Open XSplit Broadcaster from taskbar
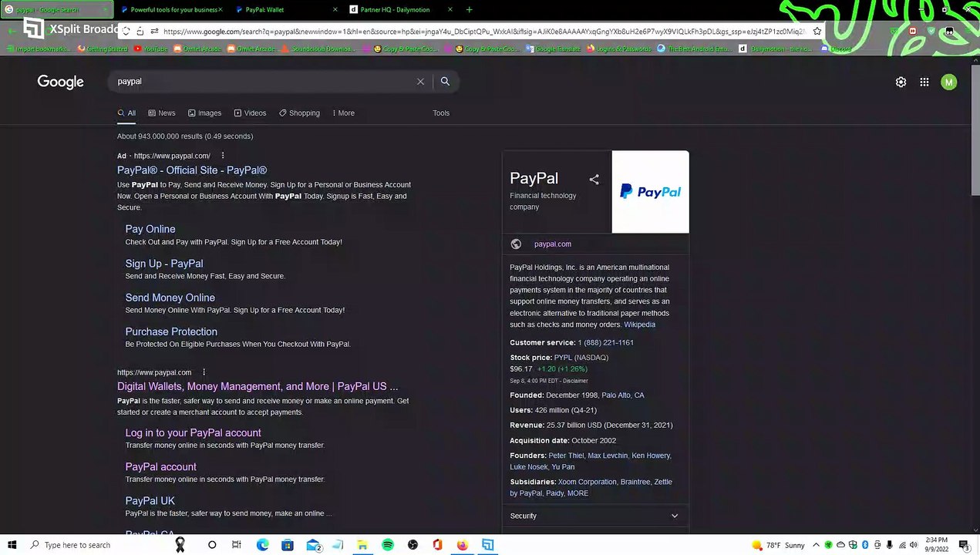This screenshot has height=555, width=980. [487, 545]
